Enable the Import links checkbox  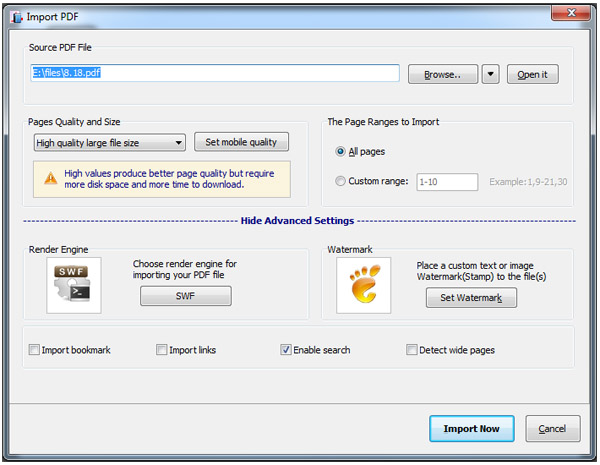(161, 350)
